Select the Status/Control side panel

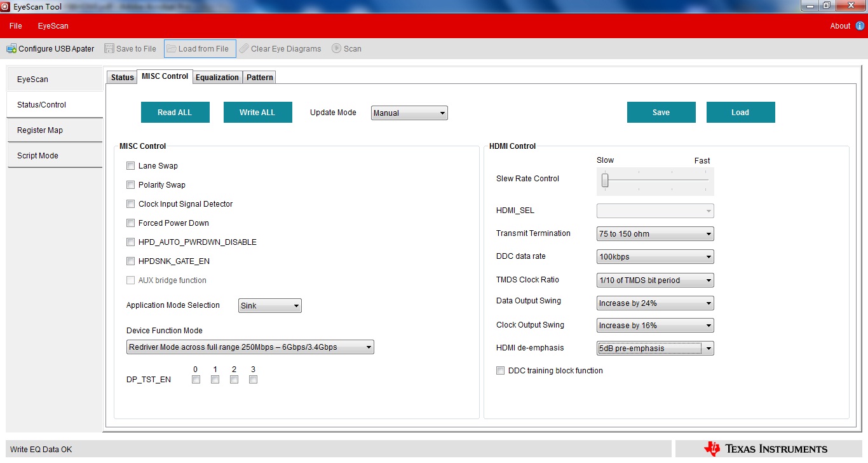click(55, 105)
